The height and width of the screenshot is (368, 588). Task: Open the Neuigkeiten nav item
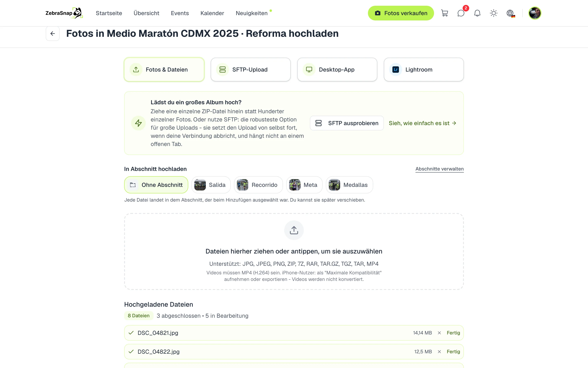click(252, 13)
